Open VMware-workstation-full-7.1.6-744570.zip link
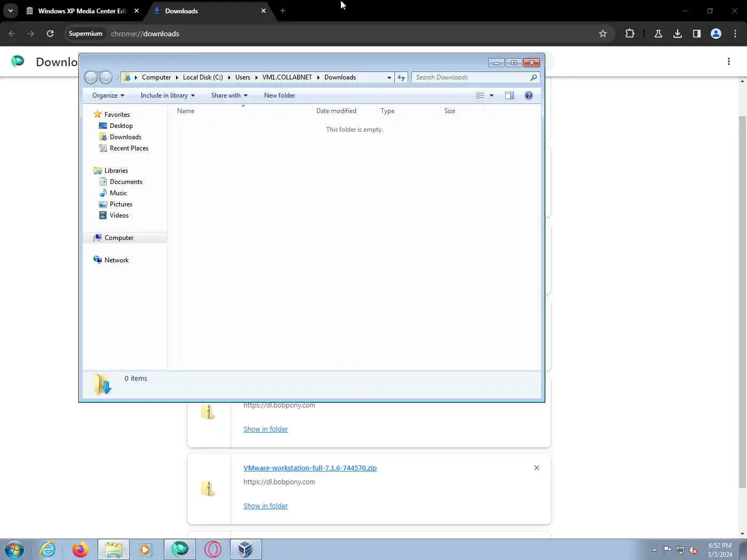Viewport: 747px width, 560px height. pyautogui.click(x=310, y=468)
